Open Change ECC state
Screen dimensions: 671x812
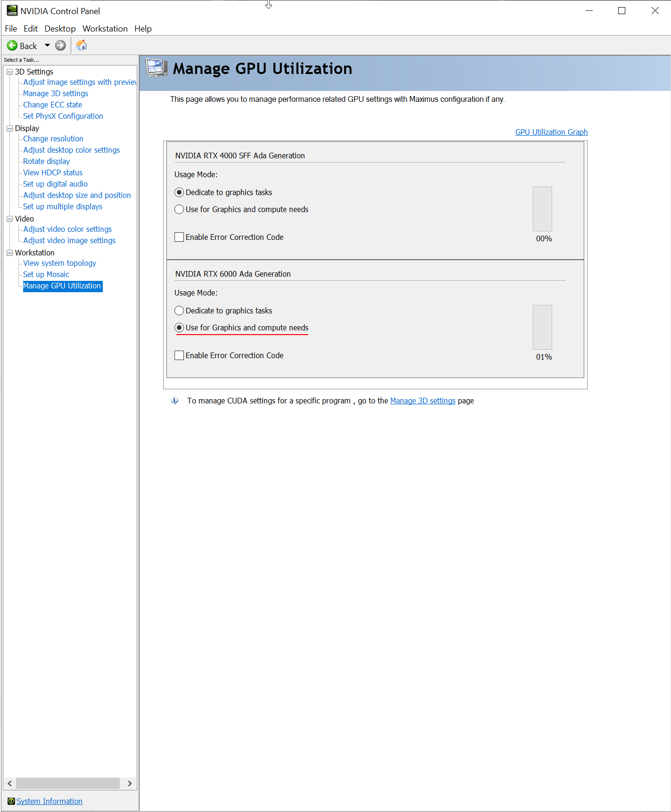pyautogui.click(x=53, y=105)
